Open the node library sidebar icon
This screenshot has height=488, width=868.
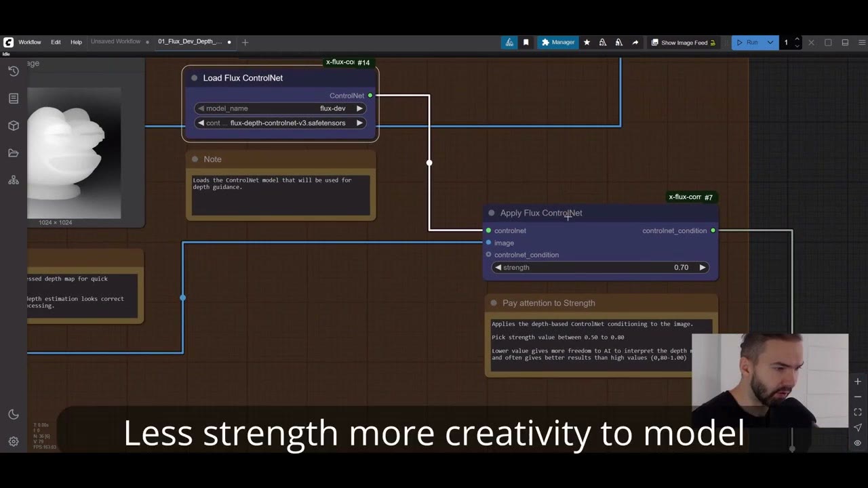click(14, 98)
